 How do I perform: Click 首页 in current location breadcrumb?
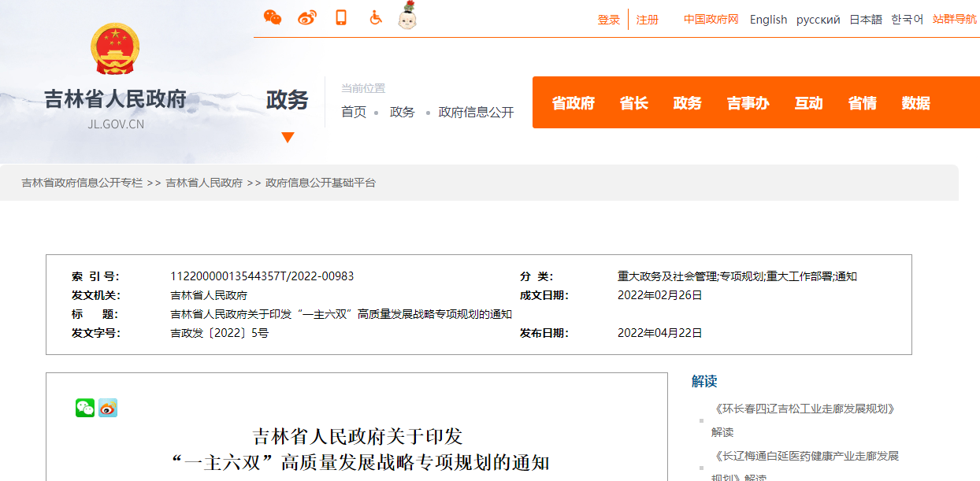coord(354,113)
